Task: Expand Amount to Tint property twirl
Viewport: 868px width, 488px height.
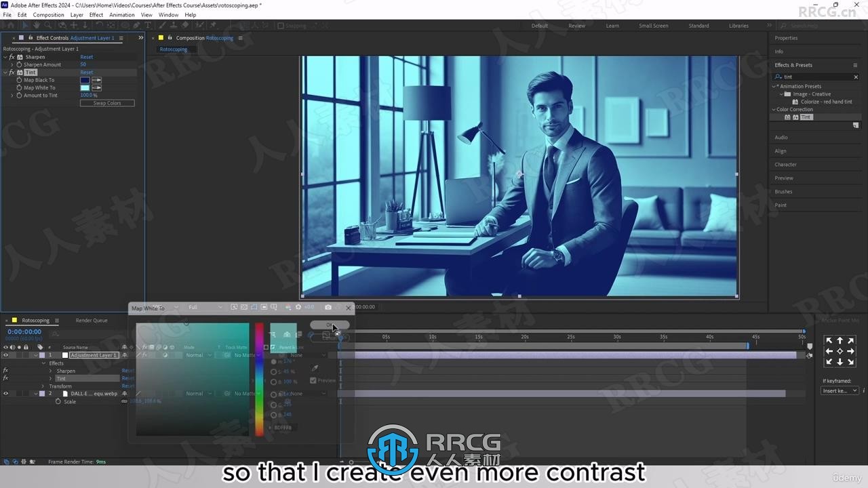Action: click(x=12, y=96)
